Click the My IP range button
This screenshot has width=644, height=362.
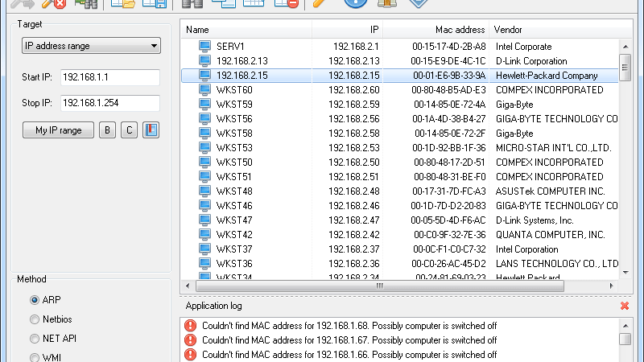pyautogui.click(x=58, y=130)
